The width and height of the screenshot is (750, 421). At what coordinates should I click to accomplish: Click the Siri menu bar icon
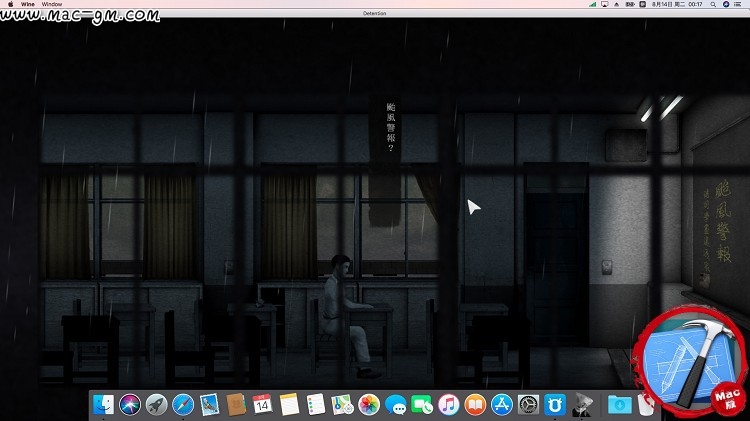[x=726, y=4]
